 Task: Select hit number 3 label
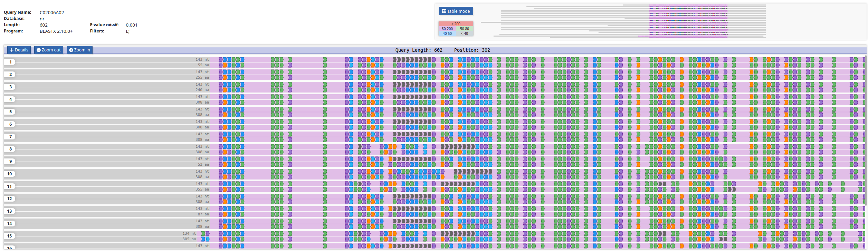point(10,87)
